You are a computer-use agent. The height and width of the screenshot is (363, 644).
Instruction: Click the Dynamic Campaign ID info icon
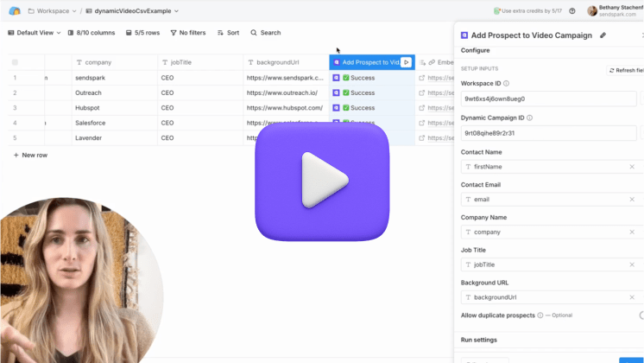530,118
